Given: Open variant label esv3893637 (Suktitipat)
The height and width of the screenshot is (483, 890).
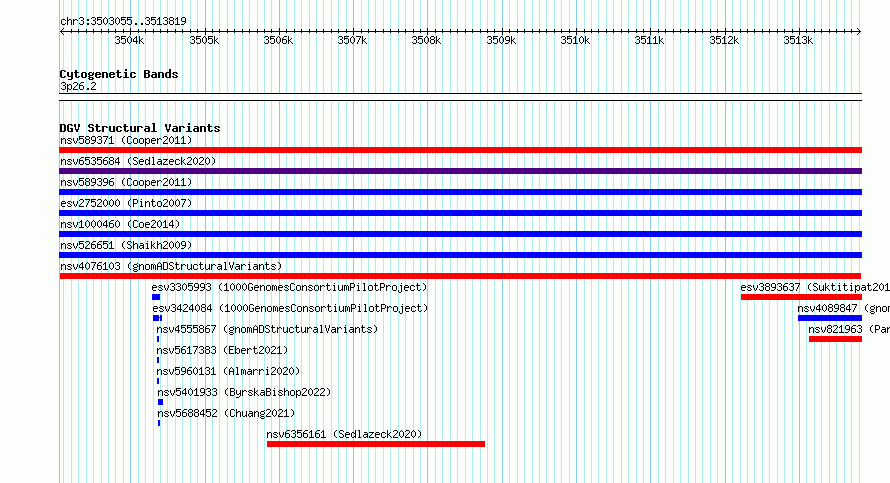Looking at the screenshot, I should tap(815, 287).
